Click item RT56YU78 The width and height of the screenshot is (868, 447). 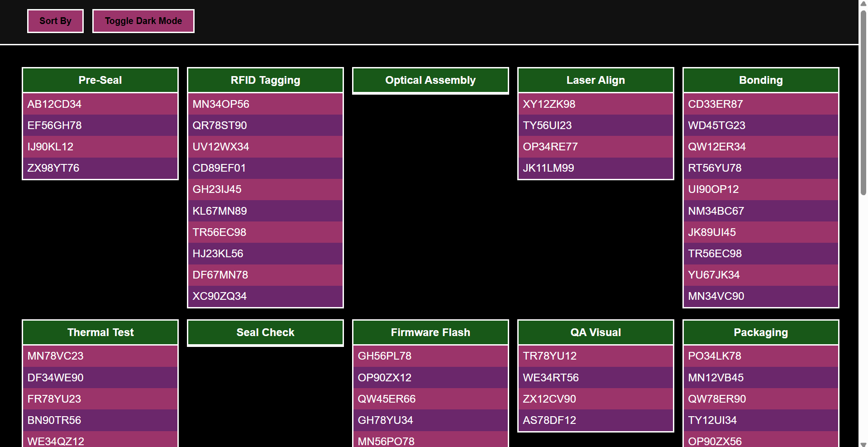click(761, 168)
